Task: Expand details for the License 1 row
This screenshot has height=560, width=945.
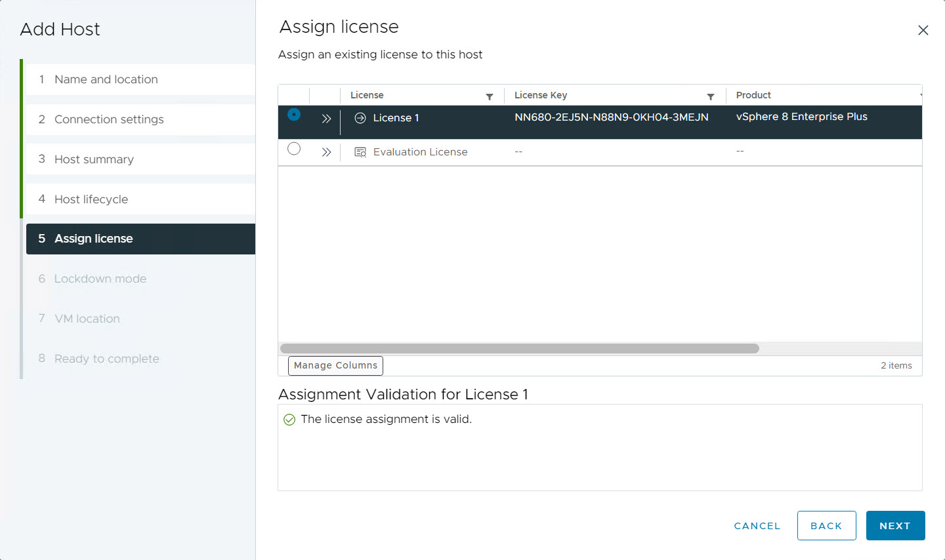Action: [326, 118]
